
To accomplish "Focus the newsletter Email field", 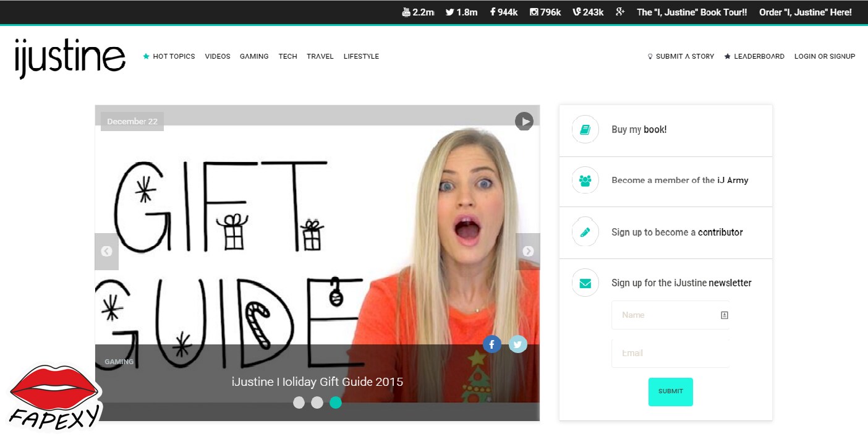I will pyautogui.click(x=671, y=353).
